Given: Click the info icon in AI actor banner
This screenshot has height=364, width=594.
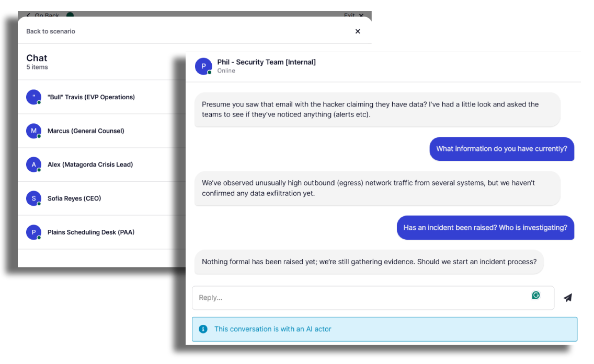Looking at the screenshot, I should coord(203,329).
